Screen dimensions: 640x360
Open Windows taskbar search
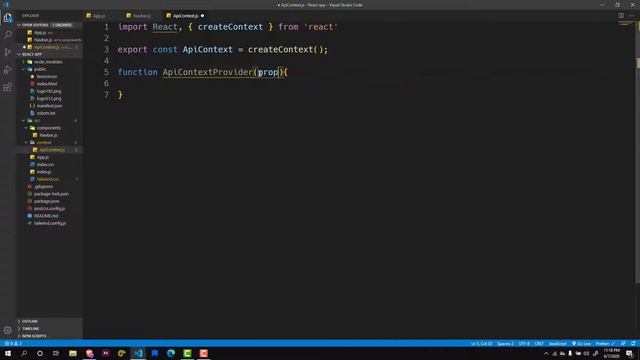click(x=24, y=353)
